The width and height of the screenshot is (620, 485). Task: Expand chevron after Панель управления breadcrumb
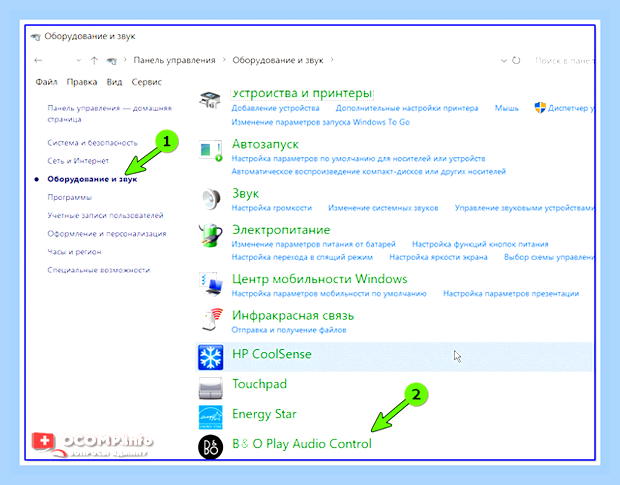224,60
